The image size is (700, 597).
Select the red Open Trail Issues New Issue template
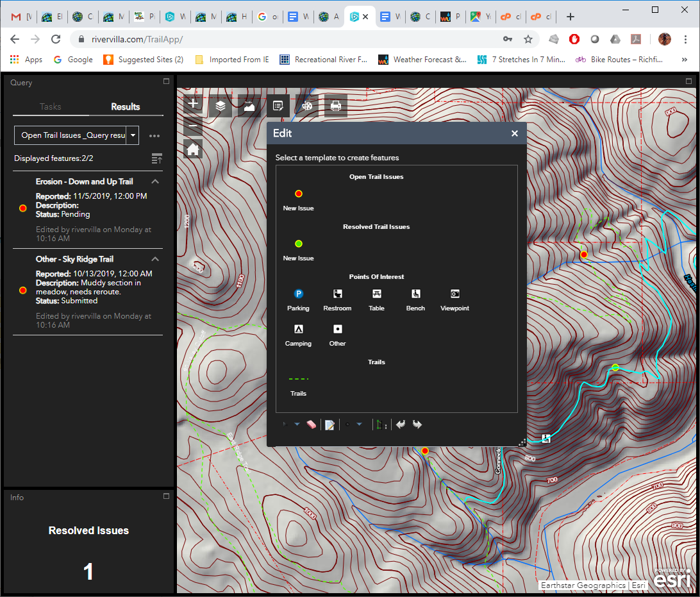(298, 194)
